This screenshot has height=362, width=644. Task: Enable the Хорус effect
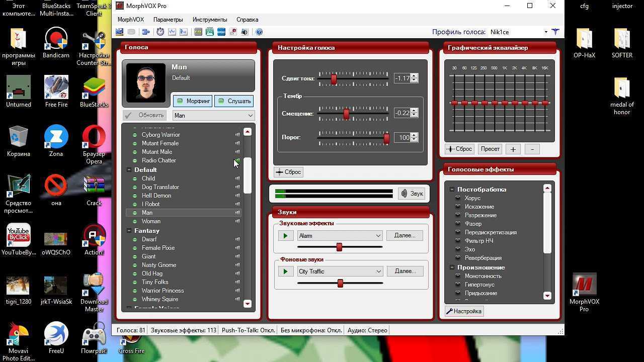click(x=472, y=198)
